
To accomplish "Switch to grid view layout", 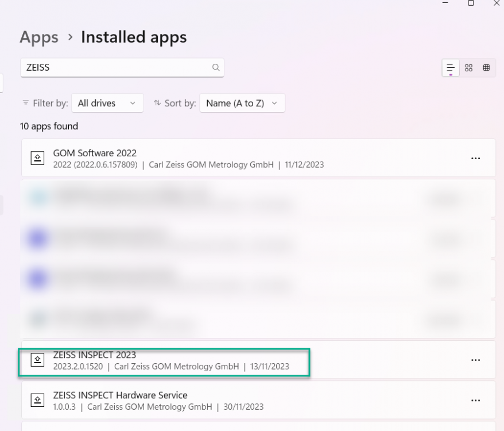I will pyautogui.click(x=468, y=68).
